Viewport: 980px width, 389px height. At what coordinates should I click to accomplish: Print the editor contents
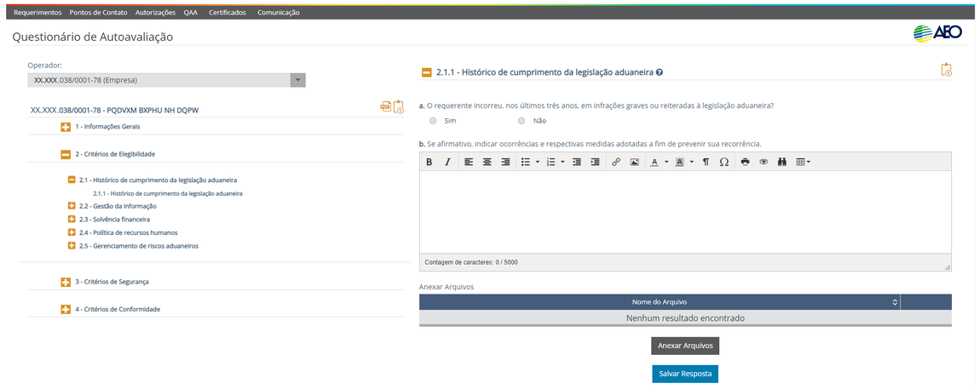(745, 162)
